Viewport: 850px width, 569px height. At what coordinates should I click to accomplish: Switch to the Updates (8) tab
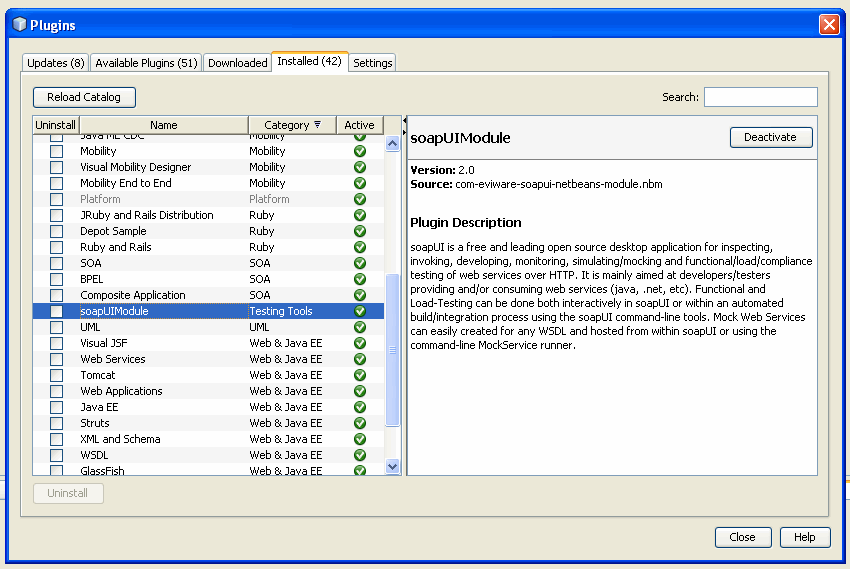pos(56,63)
